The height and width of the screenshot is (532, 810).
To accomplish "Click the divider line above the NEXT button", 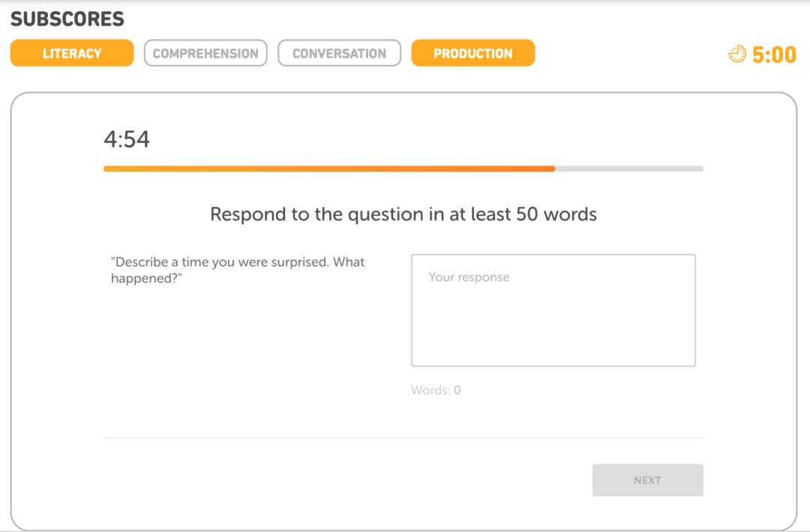I will [x=403, y=438].
